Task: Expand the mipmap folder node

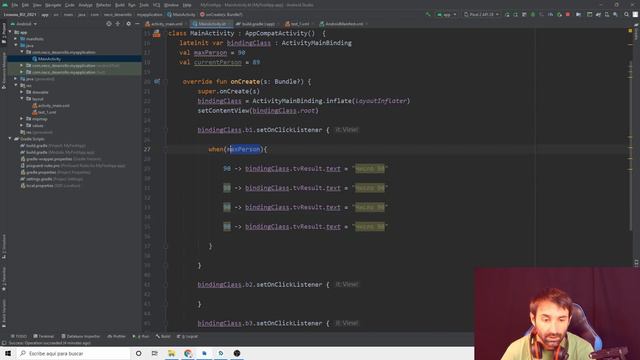Action: point(22,119)
